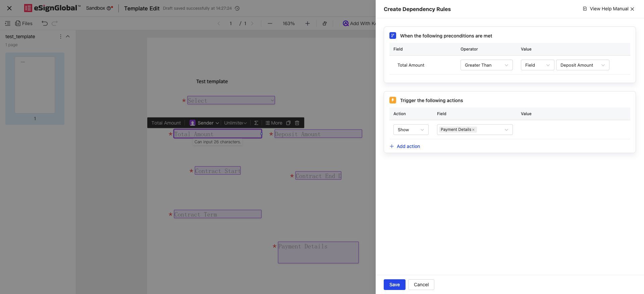Open the Greater Than operator dropdown
This screenshot has height=294, width=644.
[486, 65]
